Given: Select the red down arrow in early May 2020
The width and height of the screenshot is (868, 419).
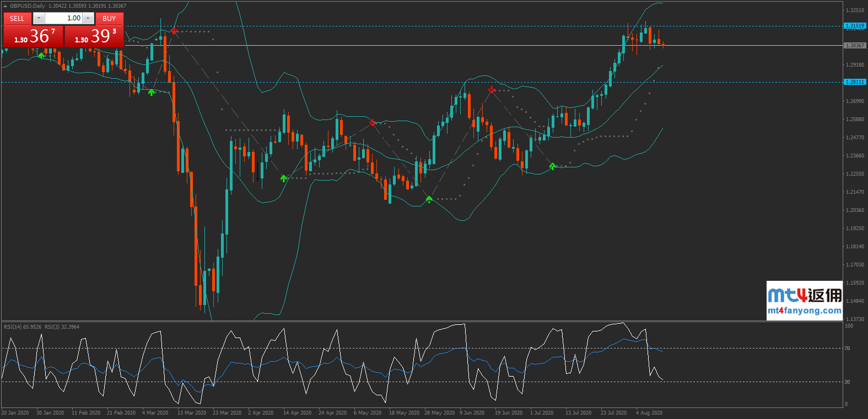Looking at the screenshot, I should (x=373, y=122).
